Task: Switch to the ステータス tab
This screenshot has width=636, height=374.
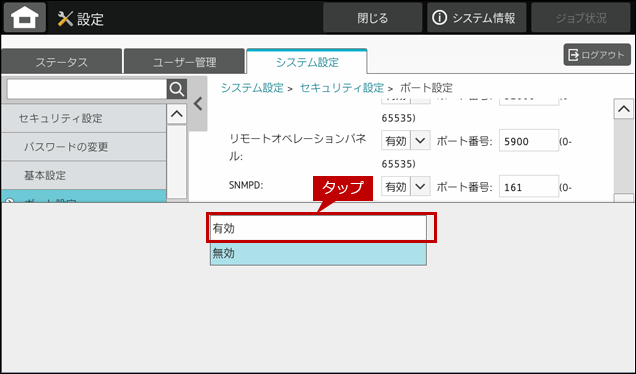Action: tap(62, 62)
